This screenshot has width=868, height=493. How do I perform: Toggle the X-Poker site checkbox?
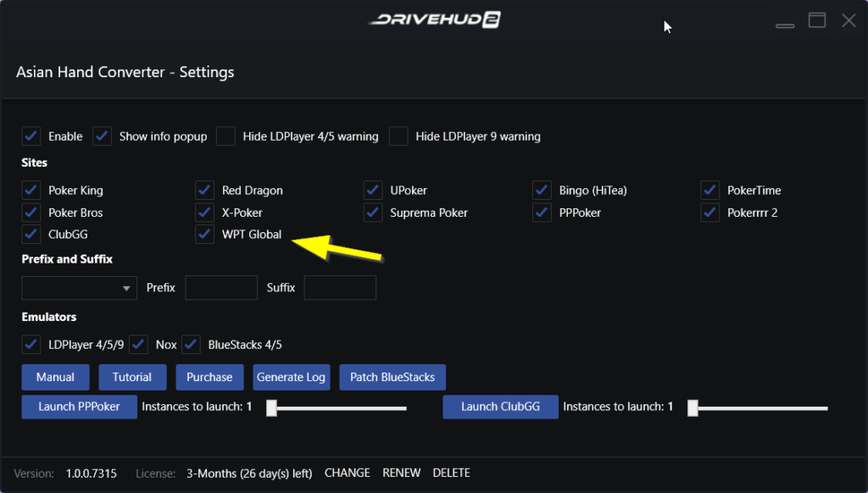pyautogui.click(x=205, y=213)
